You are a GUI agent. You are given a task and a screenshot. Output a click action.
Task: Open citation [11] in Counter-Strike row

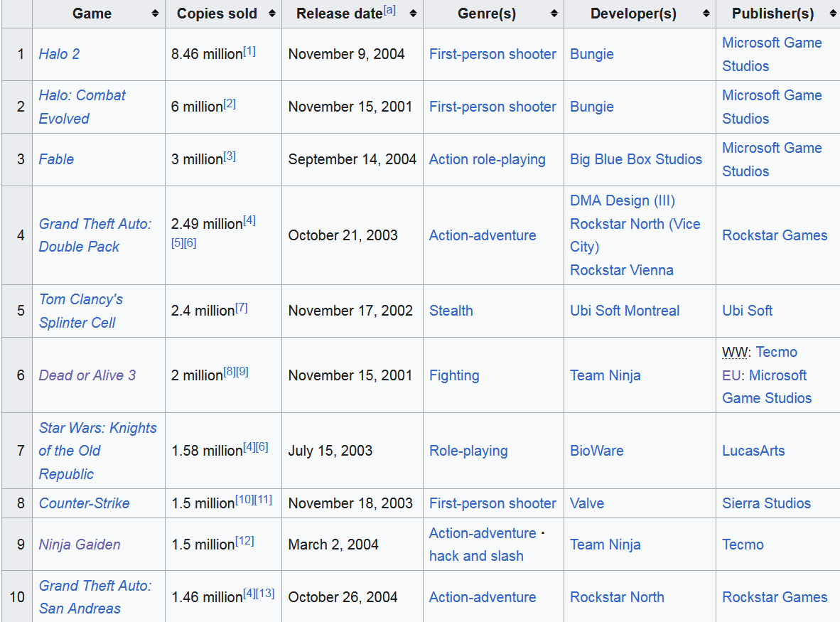click(263, 499)
